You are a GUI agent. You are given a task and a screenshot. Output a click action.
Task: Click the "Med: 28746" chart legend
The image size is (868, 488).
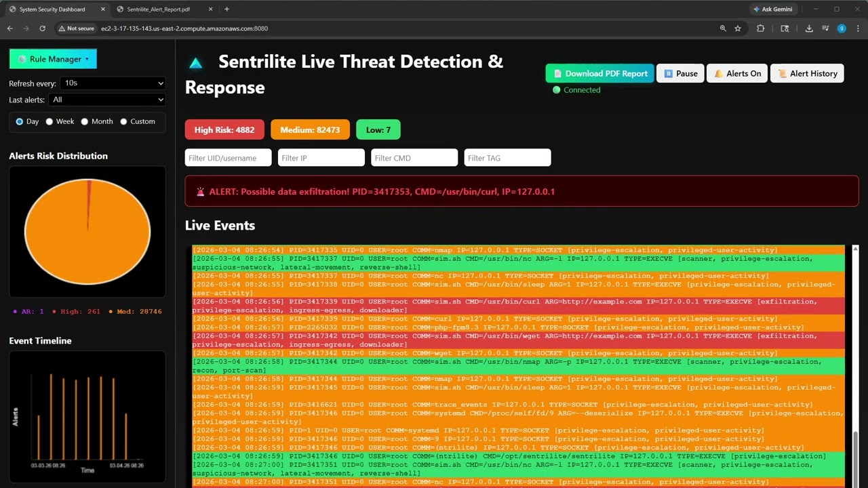pyautogui.click(x=135, y=312)
